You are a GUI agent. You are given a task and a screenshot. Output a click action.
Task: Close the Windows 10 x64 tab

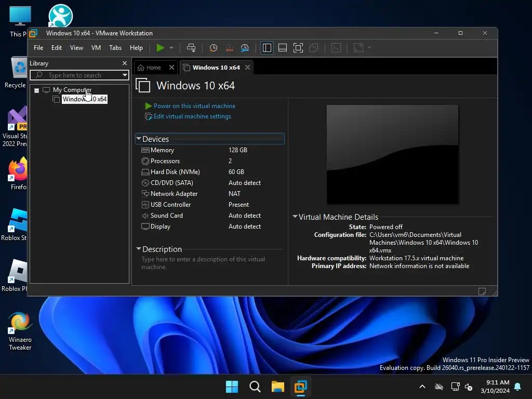[248, 68]
